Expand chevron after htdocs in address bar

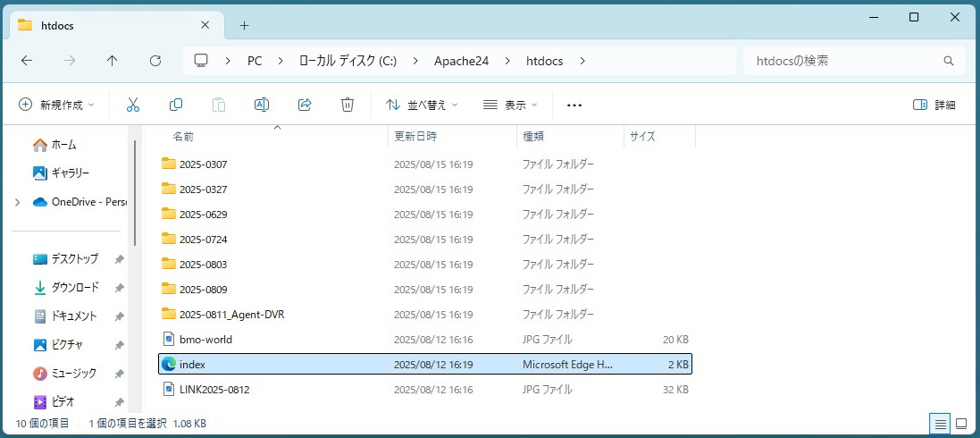pyautogui.click(x=582, y=61)
